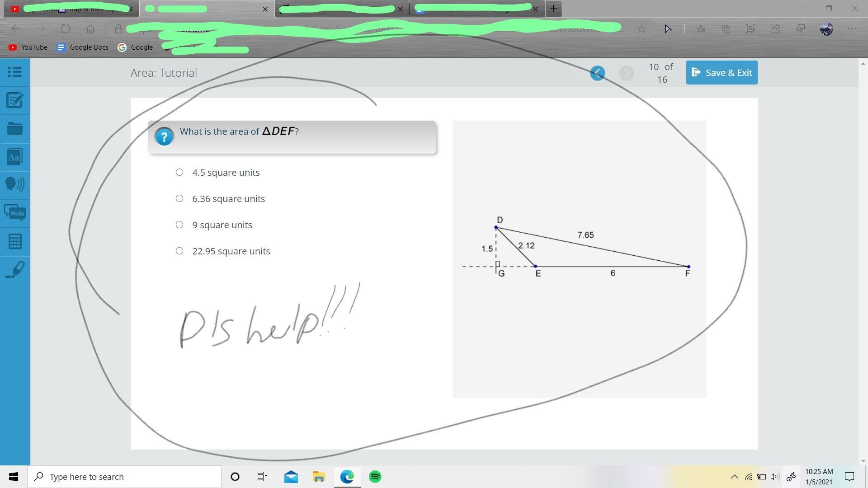Screen dimensions: 868x488
Task: Choose the 6.36 square units answer
Action: (179, 198)
